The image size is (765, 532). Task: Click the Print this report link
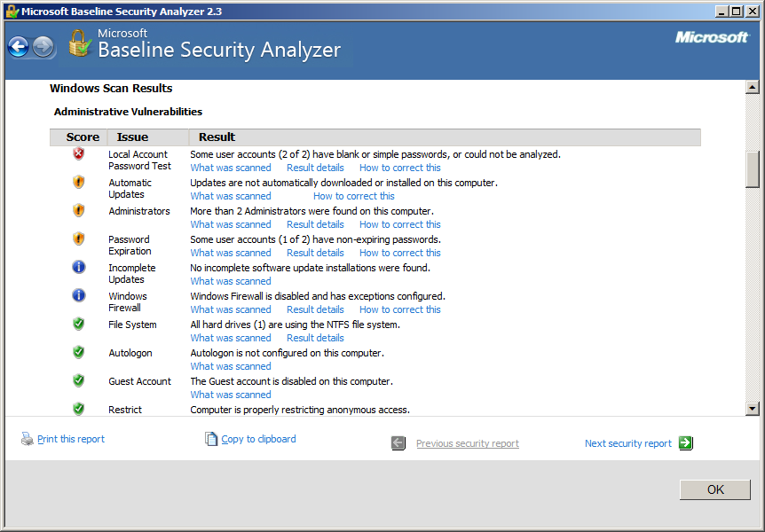71,439
